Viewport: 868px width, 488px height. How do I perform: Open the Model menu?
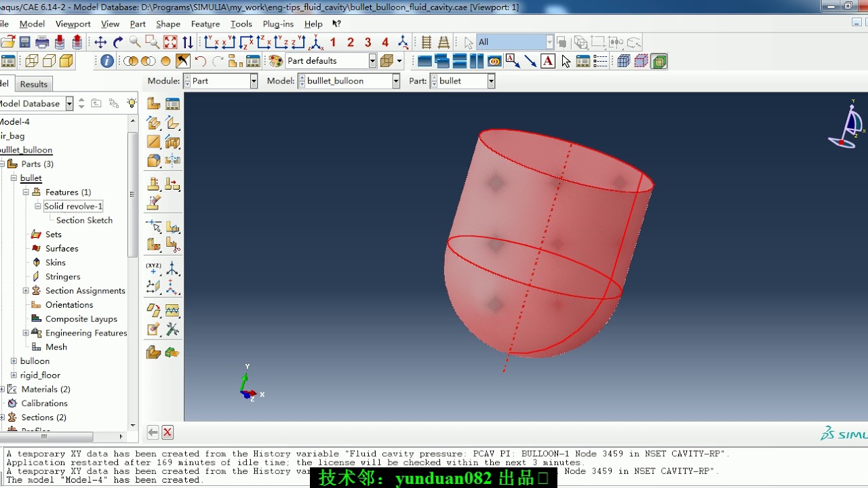pos(32,24)
